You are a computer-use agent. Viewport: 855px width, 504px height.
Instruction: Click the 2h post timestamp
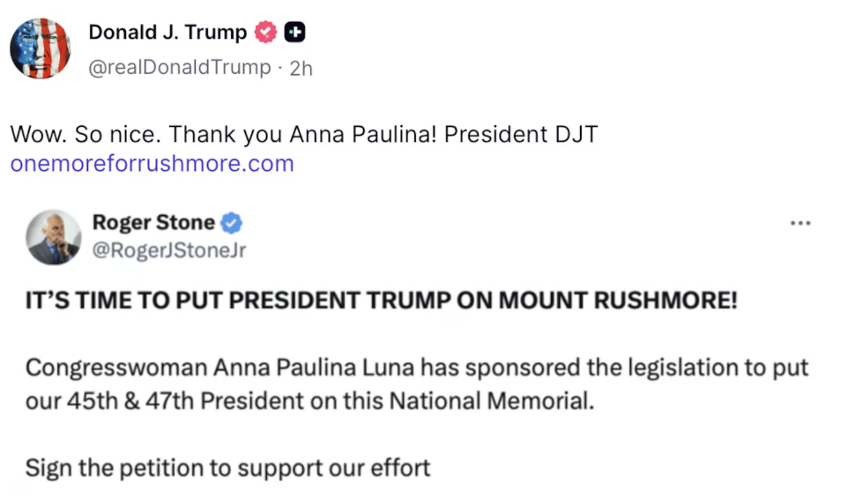301,68
